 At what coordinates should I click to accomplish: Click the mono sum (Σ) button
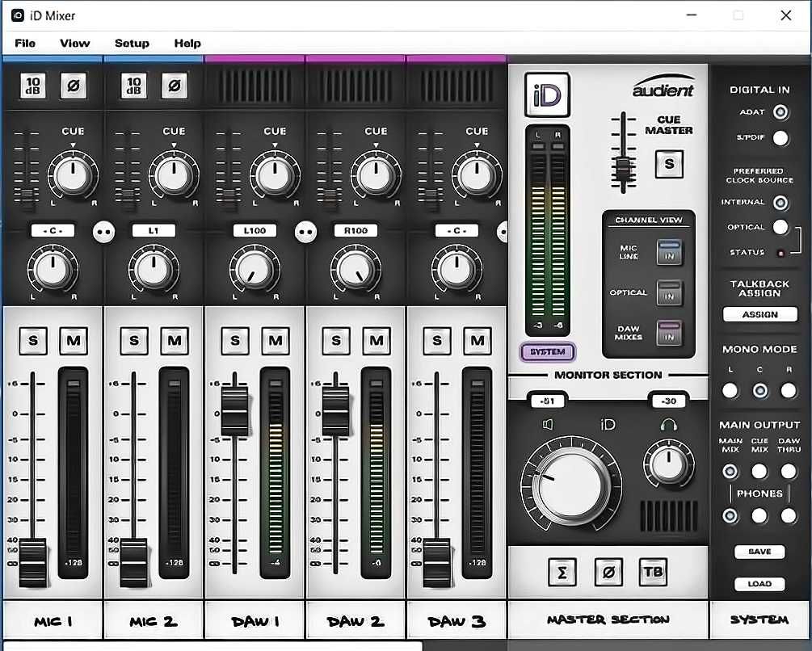(562, 573)
